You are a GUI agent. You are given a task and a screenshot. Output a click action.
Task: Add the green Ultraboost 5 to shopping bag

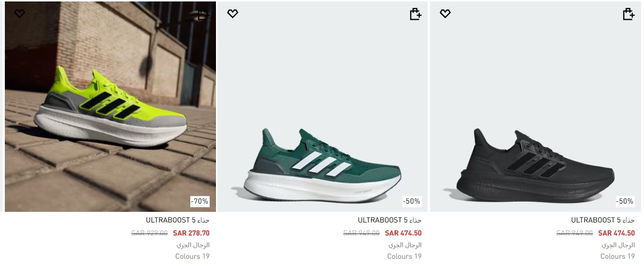click(415, 15)
